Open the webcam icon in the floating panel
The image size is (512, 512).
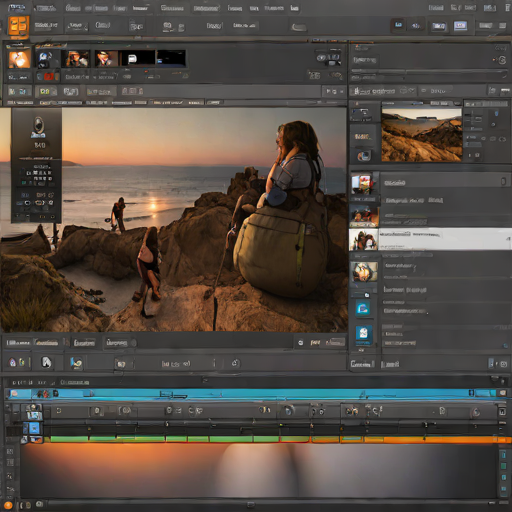[x=38, y=127]
